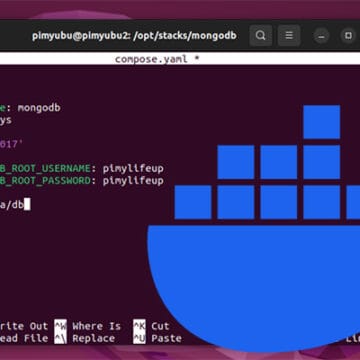This screenshot has height=360, width=360.
Task: Click the ^K Cut shortcut
Action: tap(151, 326)
